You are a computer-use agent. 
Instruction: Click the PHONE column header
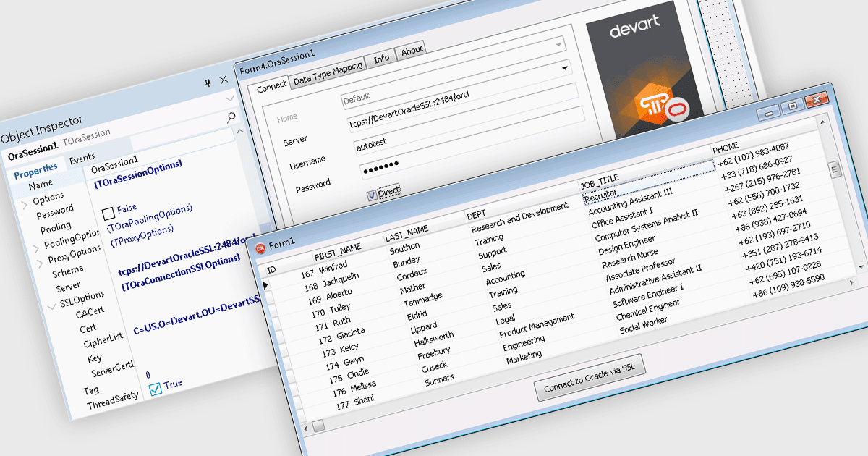pos(726,148)
